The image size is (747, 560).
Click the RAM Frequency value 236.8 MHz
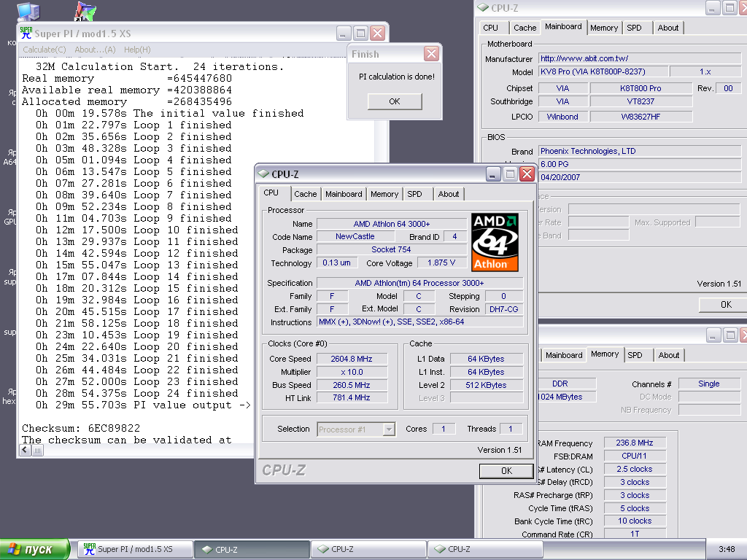click(x=634, y=443)
